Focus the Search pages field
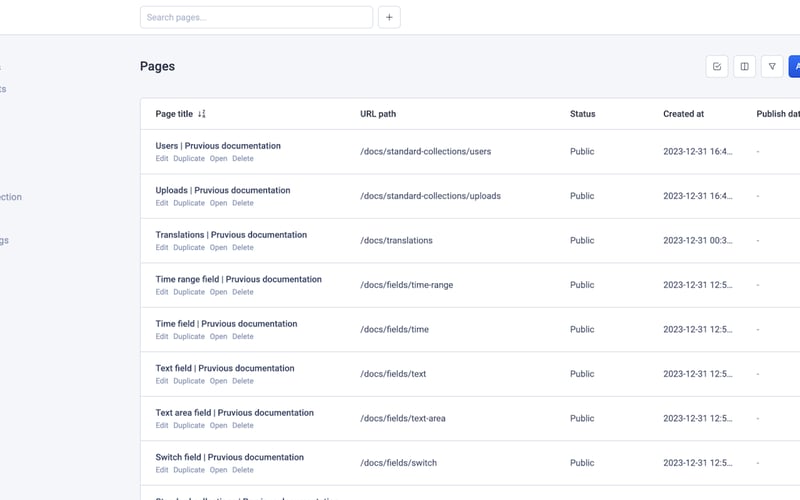Viewport: 800px width, 500px height. [x=256, y=17]
